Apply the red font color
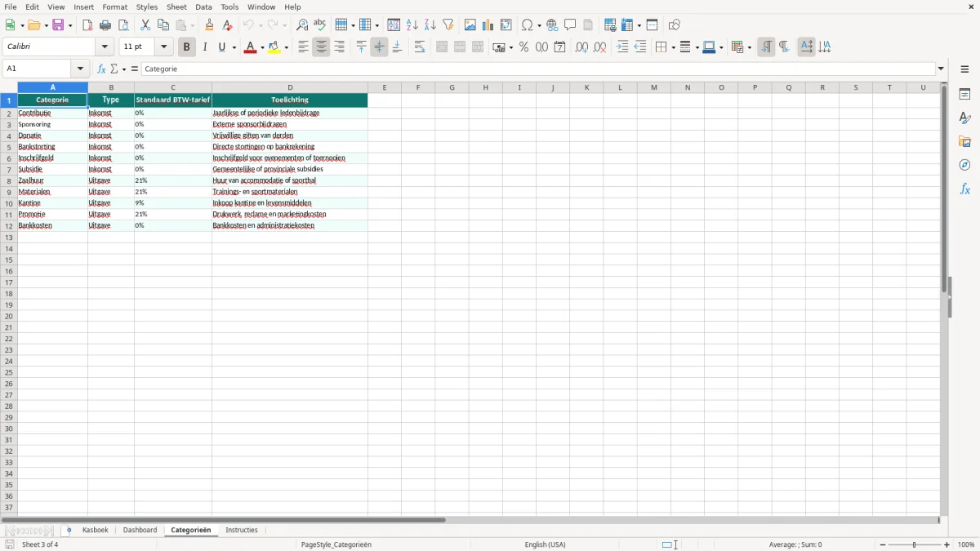Image resolution: width=980 pixels, height=551 pixels. point(249,47)
